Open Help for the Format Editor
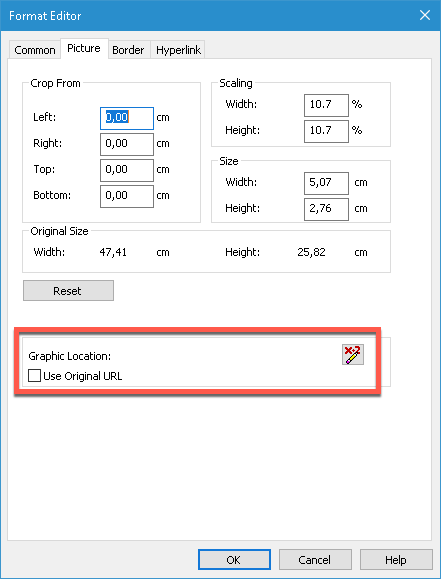 click(x=396, y=560)
